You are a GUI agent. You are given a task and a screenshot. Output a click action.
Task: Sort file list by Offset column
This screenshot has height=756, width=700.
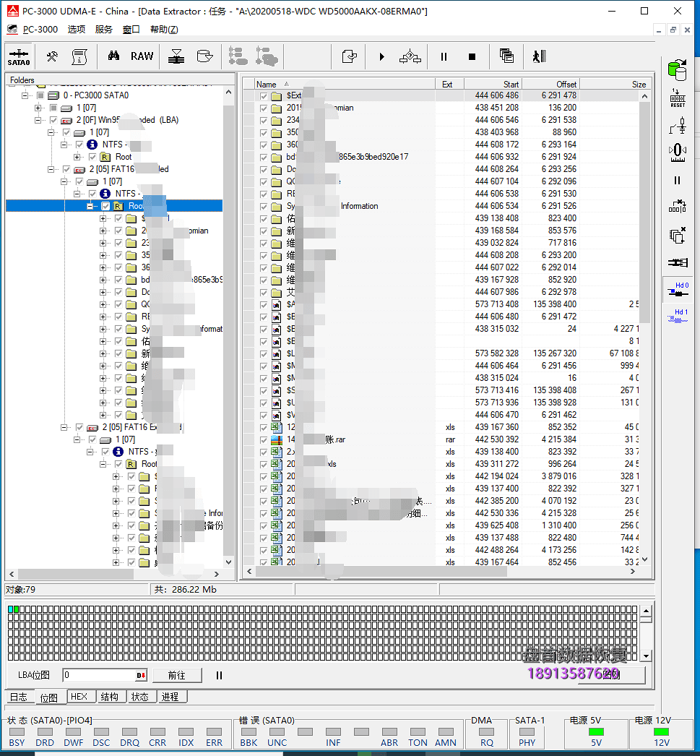[550, 84]
